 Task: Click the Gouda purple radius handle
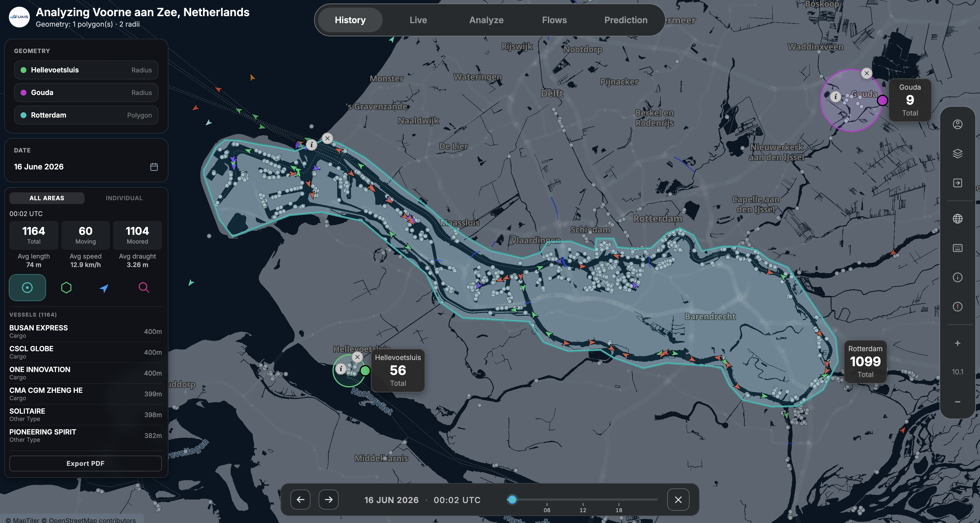883,100
